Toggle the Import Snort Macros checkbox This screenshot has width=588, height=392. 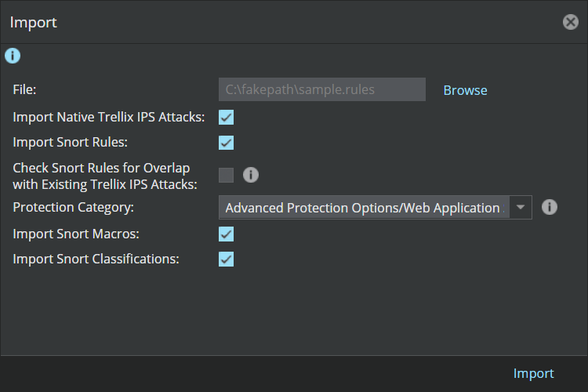tap(226, 234)
